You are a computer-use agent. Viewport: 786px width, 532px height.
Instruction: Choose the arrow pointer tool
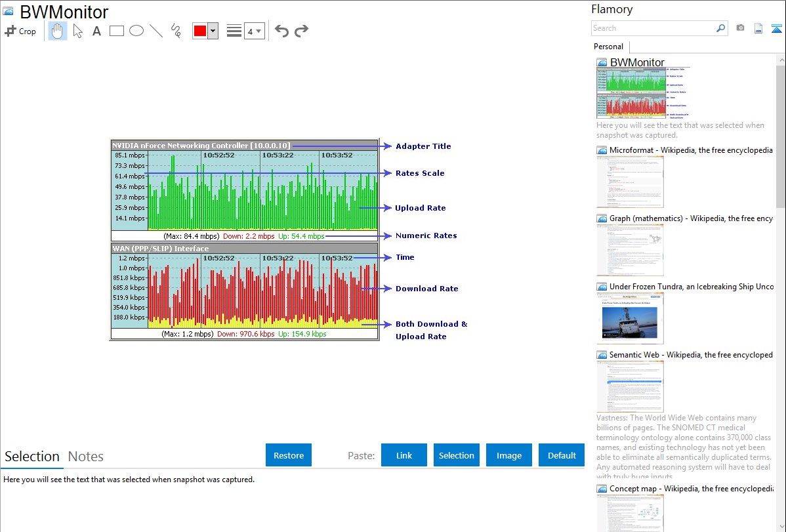[x=77, y=31]
